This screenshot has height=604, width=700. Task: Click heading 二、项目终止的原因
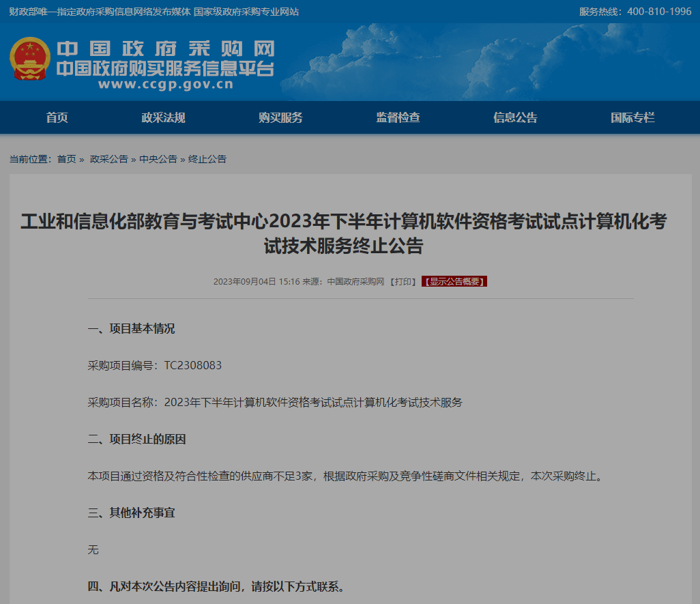(x=136, y=440)
